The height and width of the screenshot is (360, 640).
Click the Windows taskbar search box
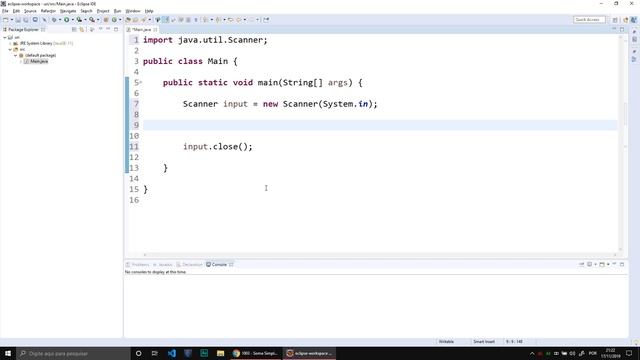tap(73, 353)
